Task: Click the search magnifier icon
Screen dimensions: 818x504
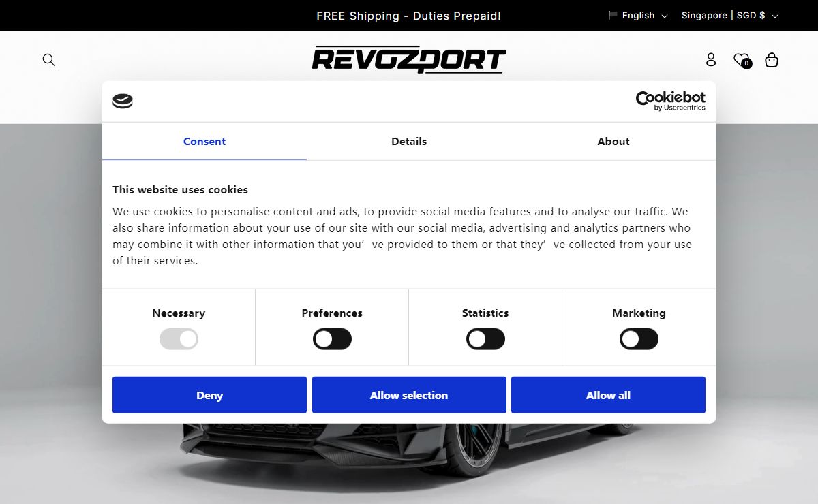Action: pos(48,60)
